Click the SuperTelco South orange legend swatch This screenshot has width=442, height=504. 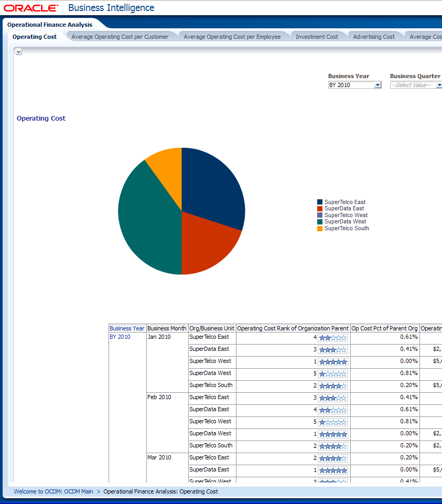(320, 228)
